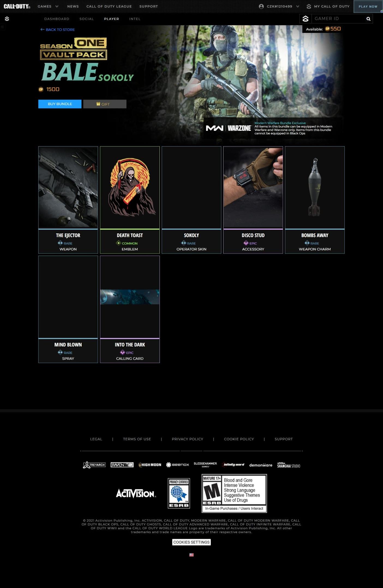Click the gamer ID search magnifier icon
The image size is (383, 588).
click(x=368, y=19)
